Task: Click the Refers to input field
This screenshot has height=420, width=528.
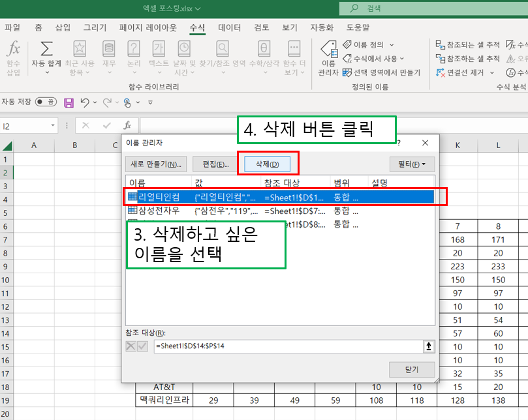Action: [x=288, y=346]
